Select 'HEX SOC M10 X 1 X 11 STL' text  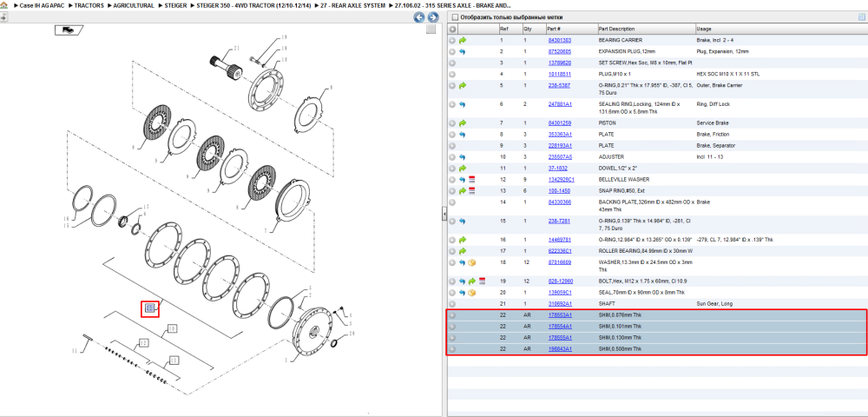point(728,74)
